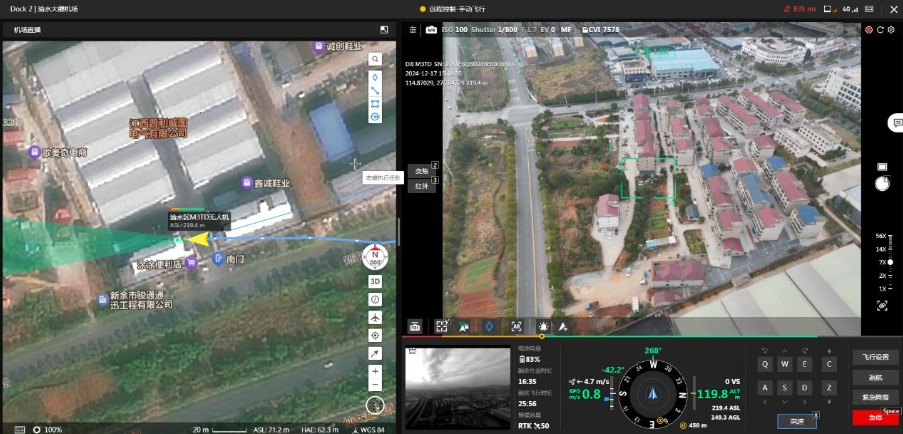Select the line drawing tool on map
This screenshot has height=434, width=903.
(375, 90)
